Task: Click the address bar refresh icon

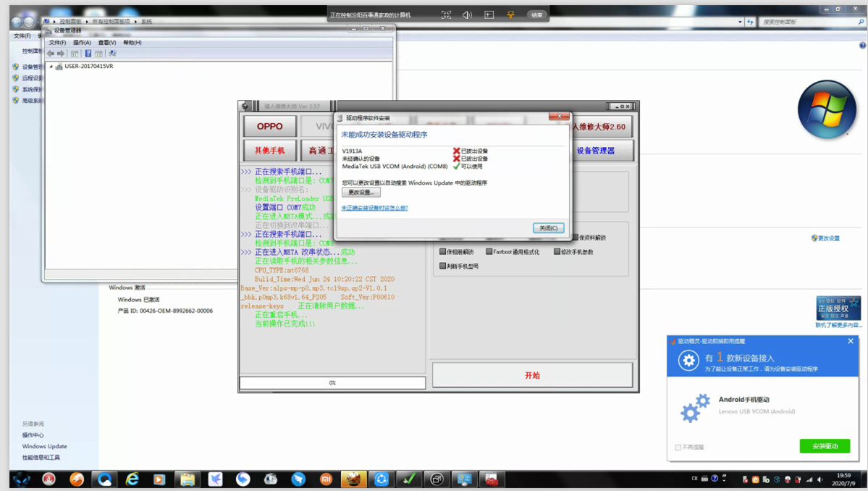Action: (750, 22)
